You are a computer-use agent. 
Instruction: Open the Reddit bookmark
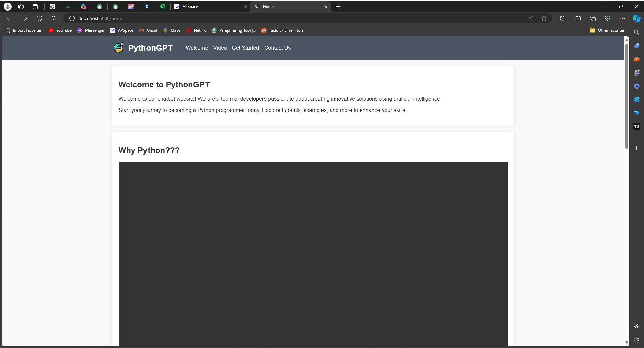point(284,30)
